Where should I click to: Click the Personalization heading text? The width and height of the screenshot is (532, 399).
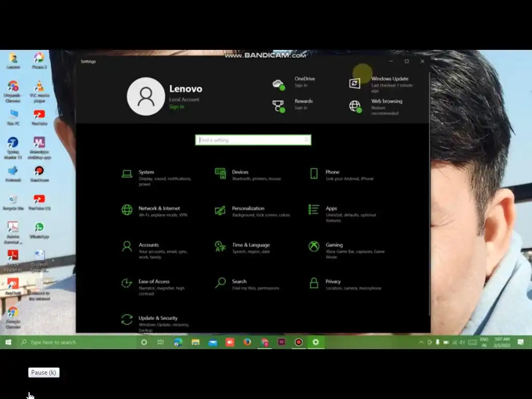tap(248, 208)
